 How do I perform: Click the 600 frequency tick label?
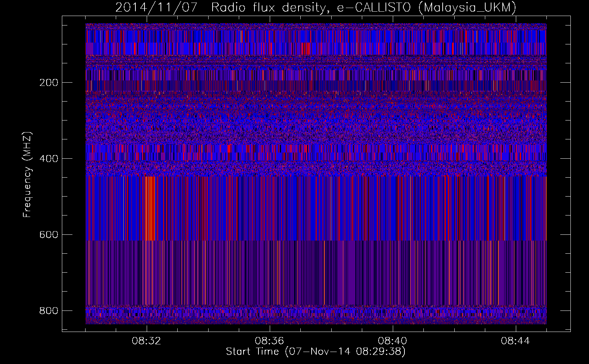[48, 235]
